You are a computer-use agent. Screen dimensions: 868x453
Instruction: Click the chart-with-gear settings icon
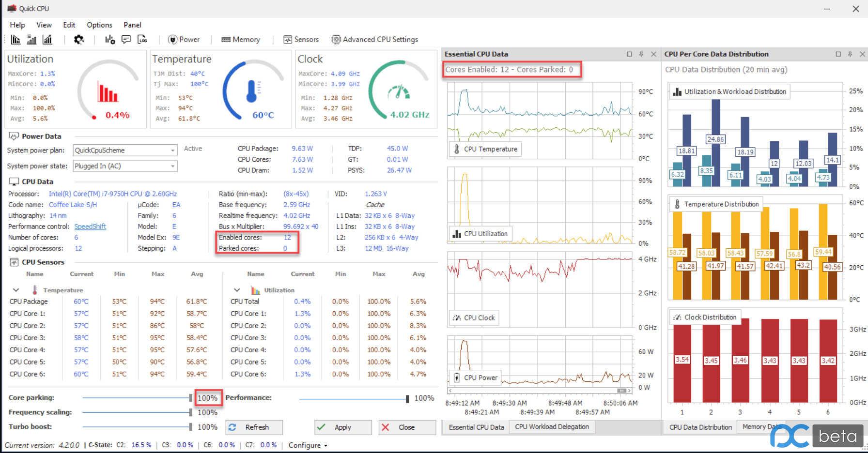(110, 40)
